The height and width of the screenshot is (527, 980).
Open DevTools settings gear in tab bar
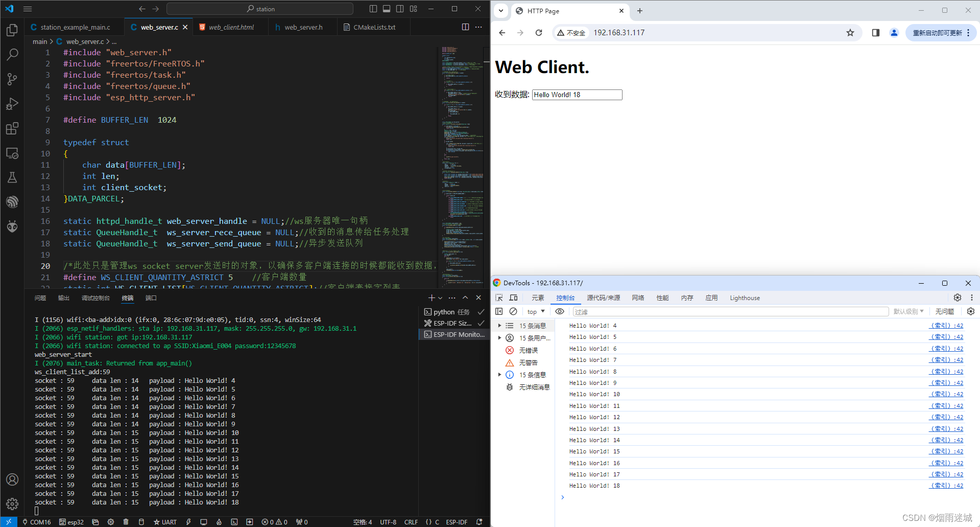coord(958,297)
